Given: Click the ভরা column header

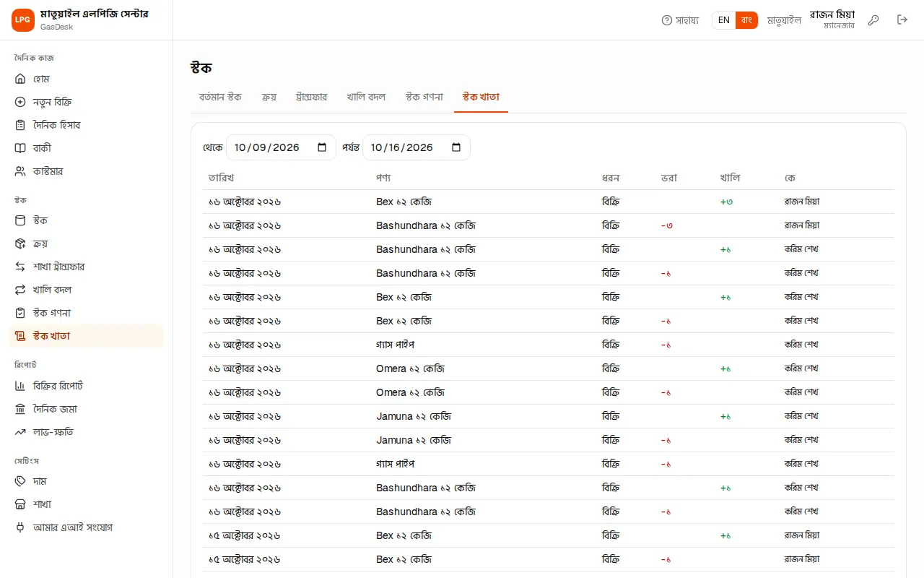Looking at the screenshot, I should [669, 178].
